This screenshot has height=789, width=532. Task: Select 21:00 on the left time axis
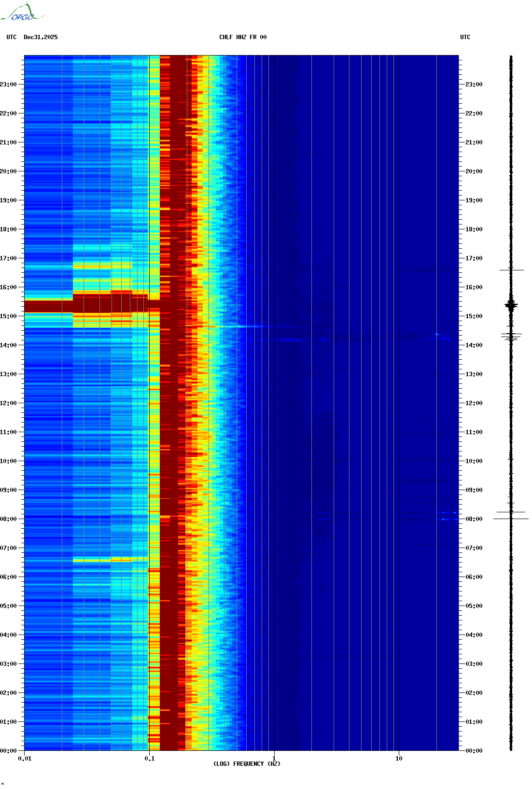point(8,142)
